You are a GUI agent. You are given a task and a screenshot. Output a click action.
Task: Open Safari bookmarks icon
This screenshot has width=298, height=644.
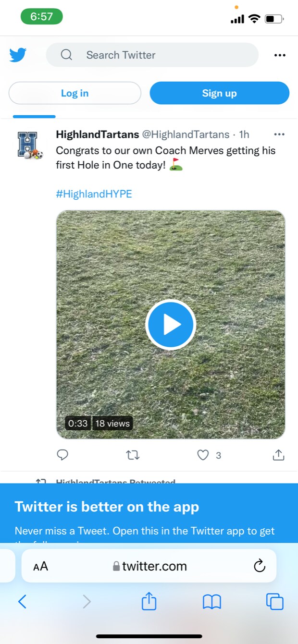click(x=212, y=602)
